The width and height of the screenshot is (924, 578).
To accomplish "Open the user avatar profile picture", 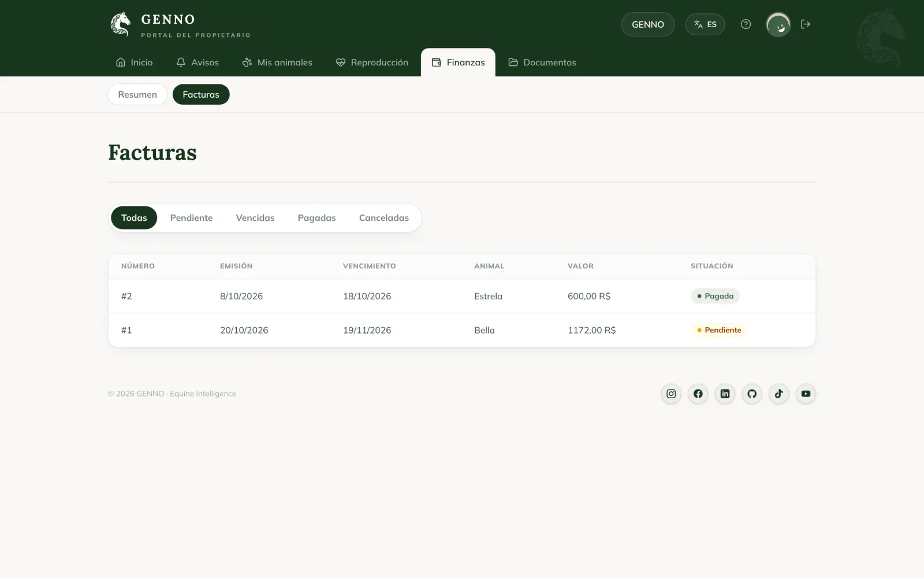I will click(778, 24).
